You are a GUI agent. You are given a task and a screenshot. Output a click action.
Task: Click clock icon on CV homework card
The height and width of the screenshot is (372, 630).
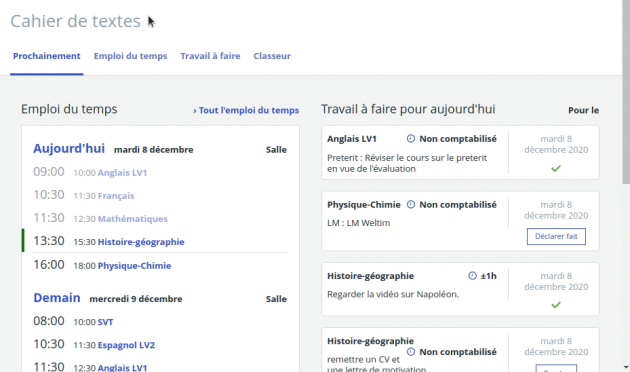point(411,352)
